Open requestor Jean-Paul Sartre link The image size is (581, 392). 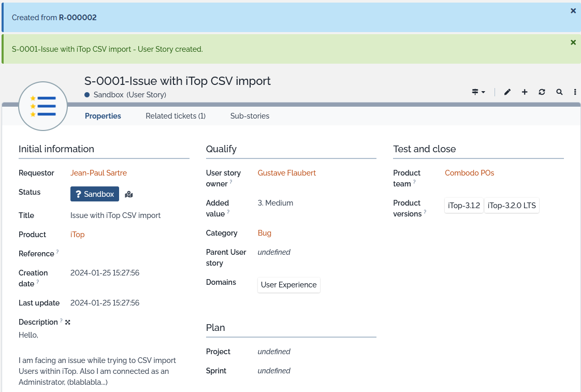point(98,173)
